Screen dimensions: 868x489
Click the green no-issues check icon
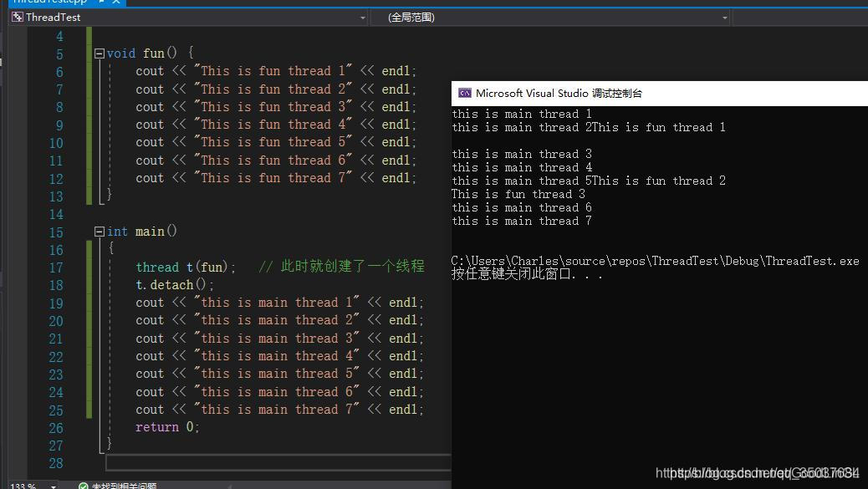click(x=83, y=486)
